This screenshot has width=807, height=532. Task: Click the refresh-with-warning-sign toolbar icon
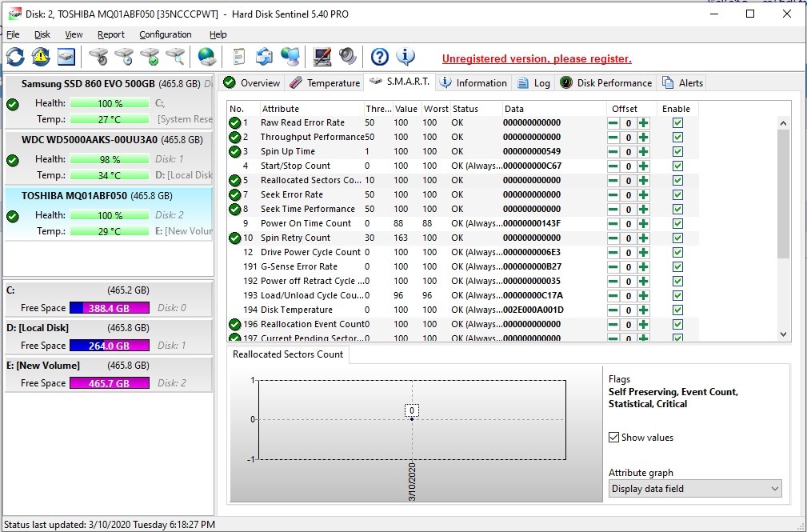point(41,57)
